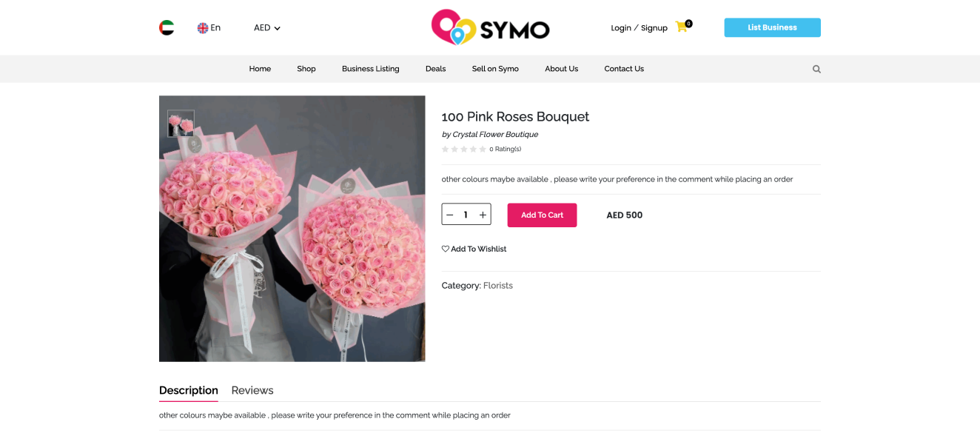
Task: Open the Shop menu item
Action: pyautogui.click(x=306, y=69)
